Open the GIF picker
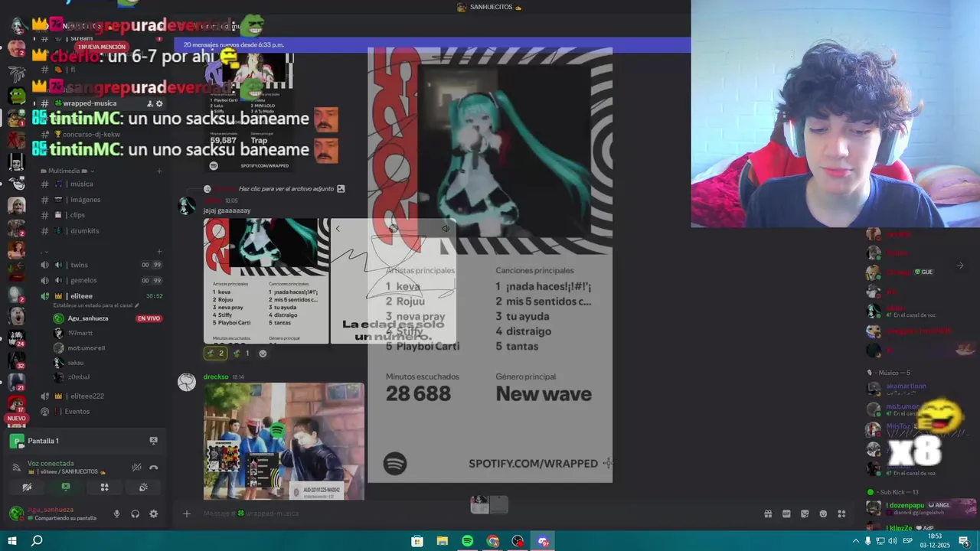Viewport: 980px width, 551px height. pyautogui.click(x=786, y=514)
